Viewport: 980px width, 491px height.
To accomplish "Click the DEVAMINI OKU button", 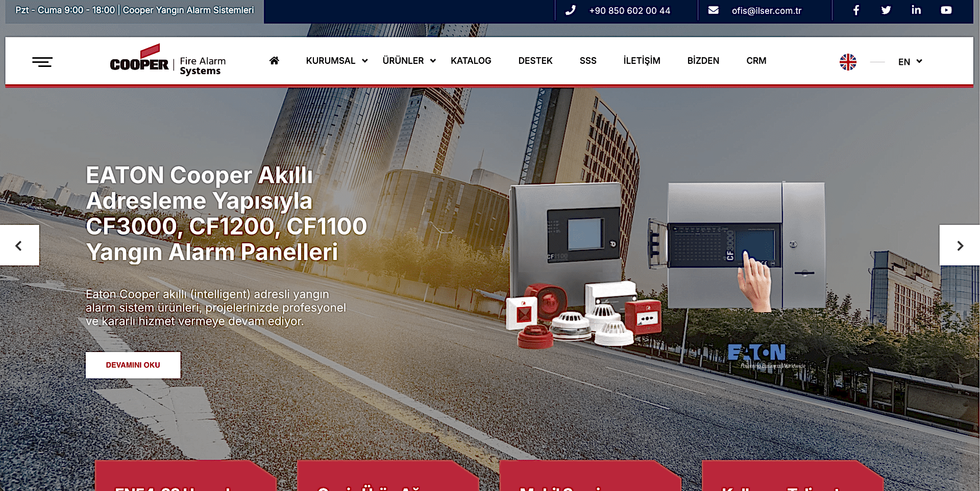I will pyautogui.click(x=133, y=365).
